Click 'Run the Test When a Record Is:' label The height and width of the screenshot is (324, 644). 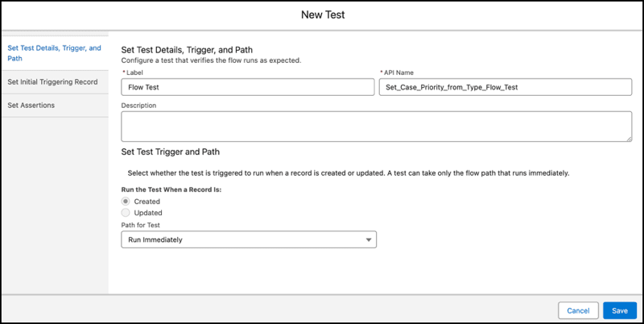[x=171, y=190]
